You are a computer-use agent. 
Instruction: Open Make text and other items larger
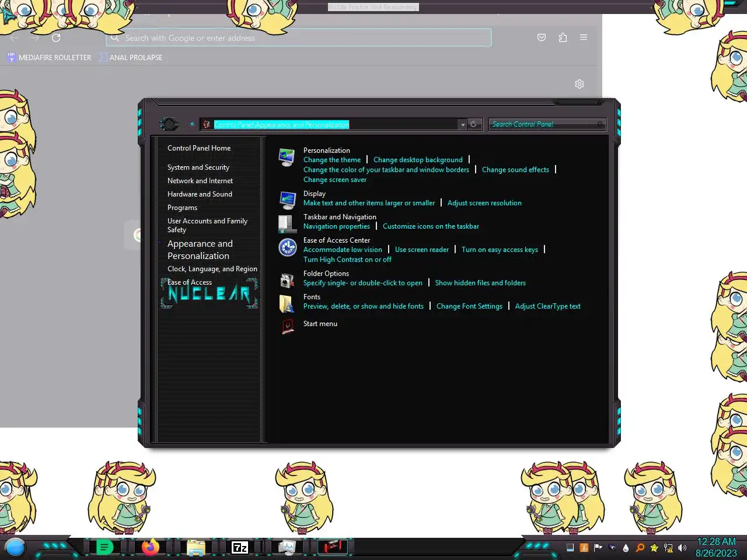coord(369,203)
